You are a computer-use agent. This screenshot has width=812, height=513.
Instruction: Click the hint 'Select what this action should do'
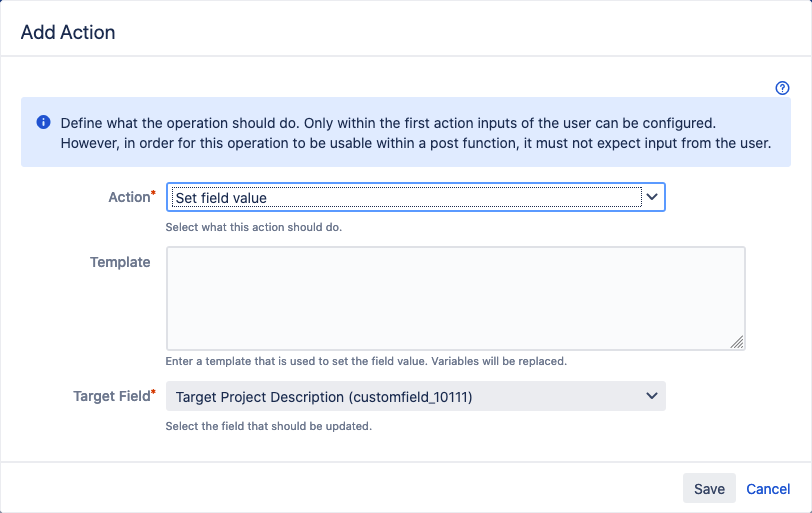[254, 227]
